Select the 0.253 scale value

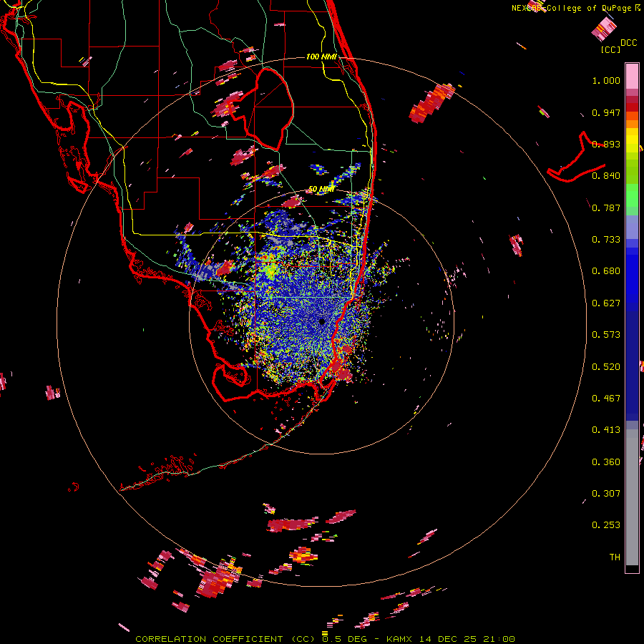pyautogui.click(x=606, y=525)
